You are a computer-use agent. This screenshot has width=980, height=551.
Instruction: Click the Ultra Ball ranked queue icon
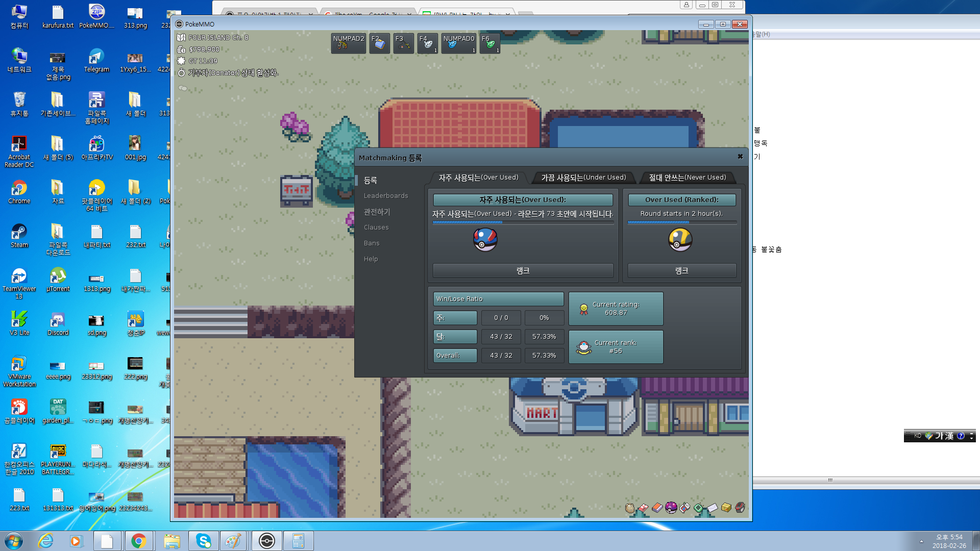click(x=680, y=240)
